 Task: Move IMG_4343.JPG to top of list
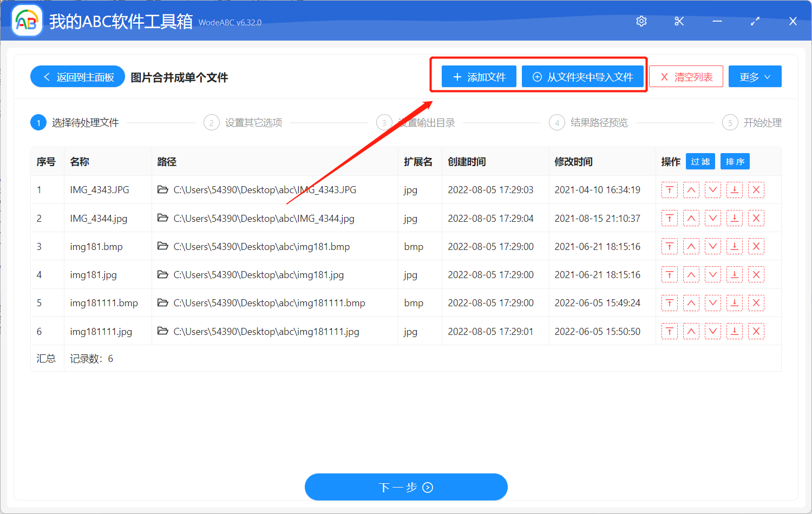coord(670,190)
